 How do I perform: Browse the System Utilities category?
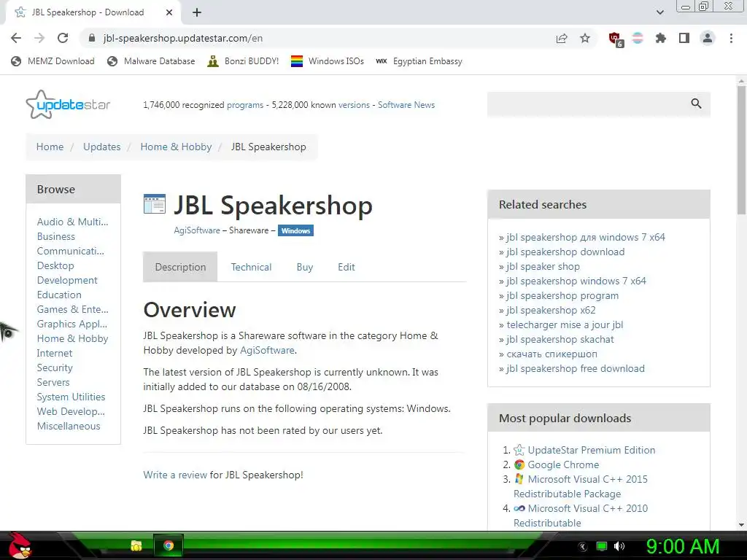pyautogui.click(x=71, y=397)
